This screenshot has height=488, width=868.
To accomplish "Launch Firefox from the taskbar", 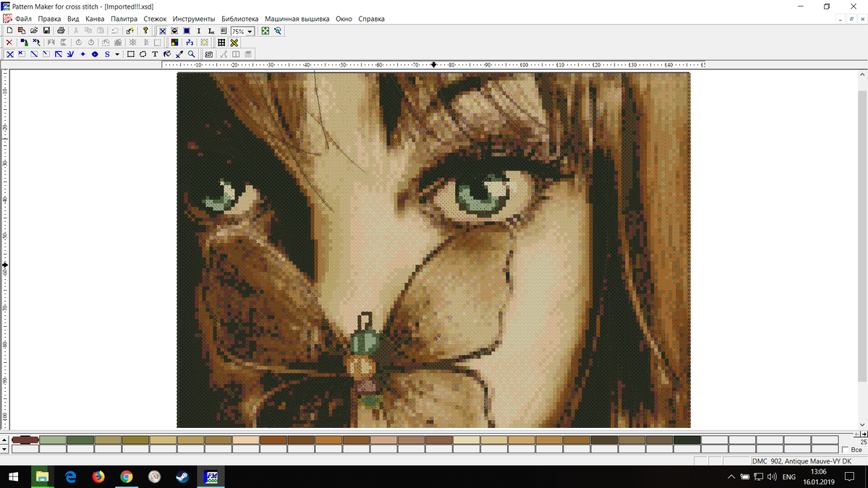I will [98, 476].
